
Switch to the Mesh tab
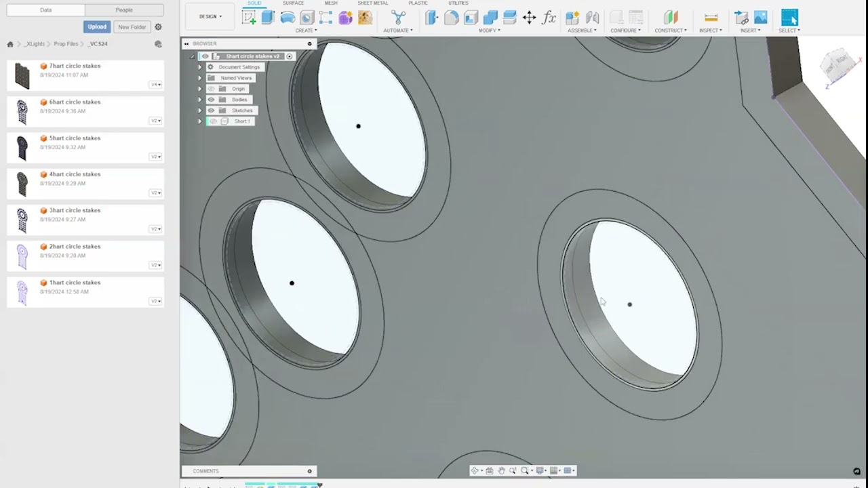[331, 3]
